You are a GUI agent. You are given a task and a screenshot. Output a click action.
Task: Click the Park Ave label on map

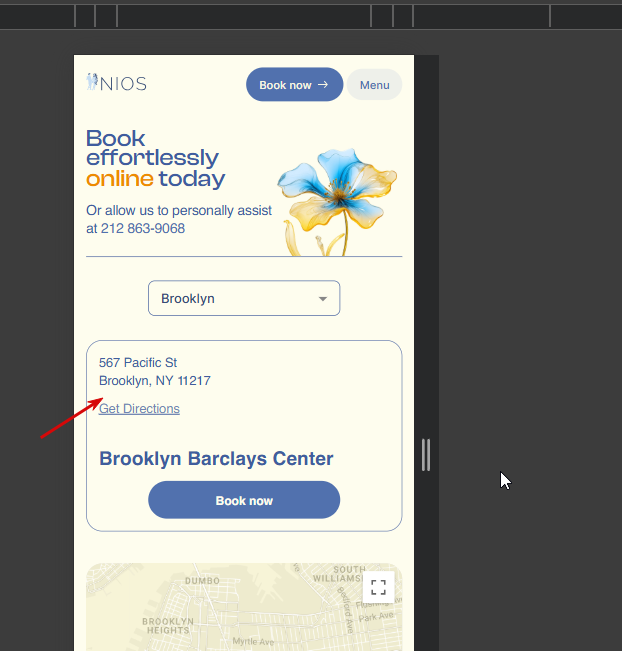[x=376, y=617]
